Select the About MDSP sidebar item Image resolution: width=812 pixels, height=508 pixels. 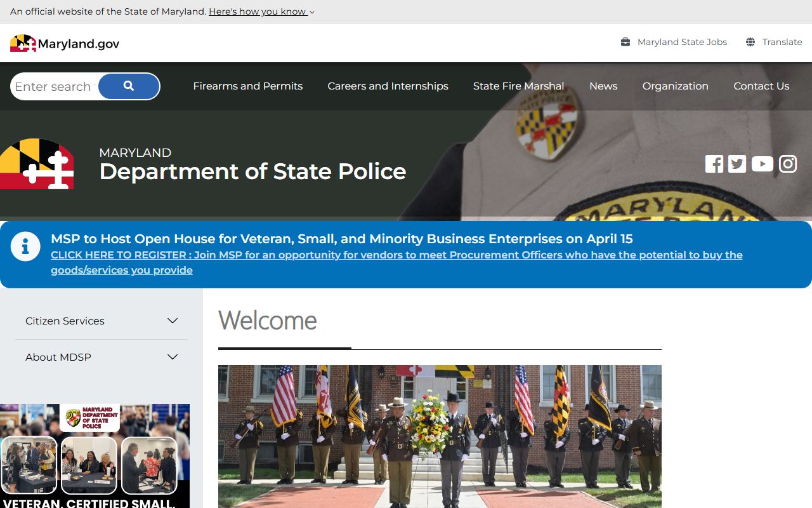click(x=101, y=357)
